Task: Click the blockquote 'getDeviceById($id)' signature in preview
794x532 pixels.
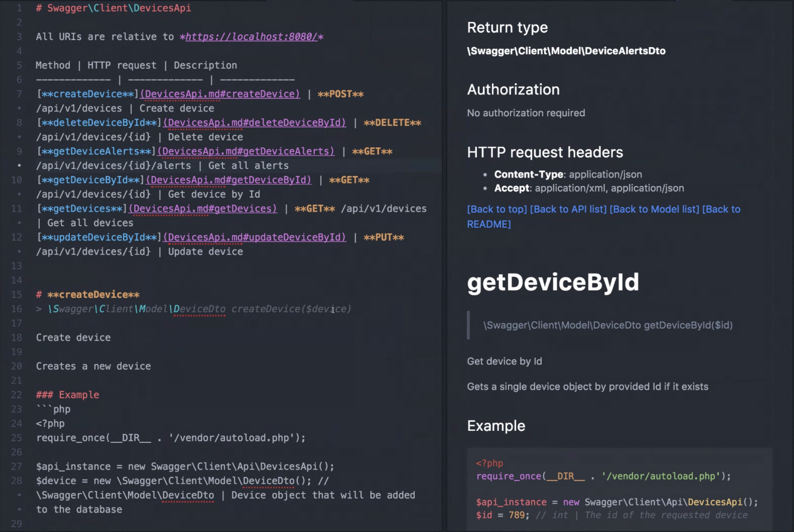Action: tap(607, 325)
